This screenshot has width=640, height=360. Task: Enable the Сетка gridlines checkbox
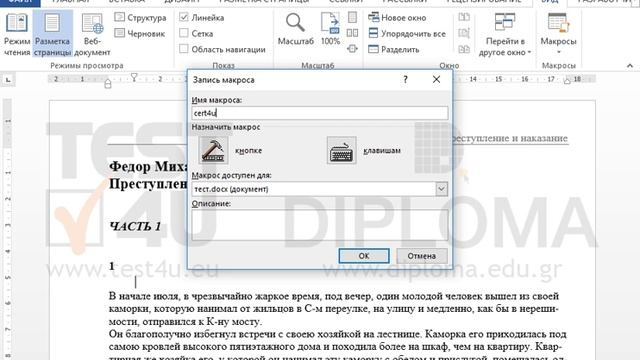click(x=184, y=33)
